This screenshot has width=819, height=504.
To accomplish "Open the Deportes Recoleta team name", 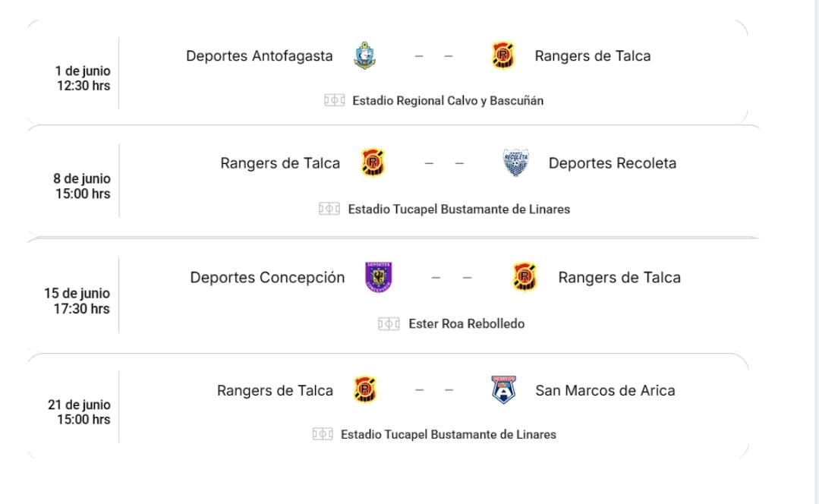I will click(612, 163).
